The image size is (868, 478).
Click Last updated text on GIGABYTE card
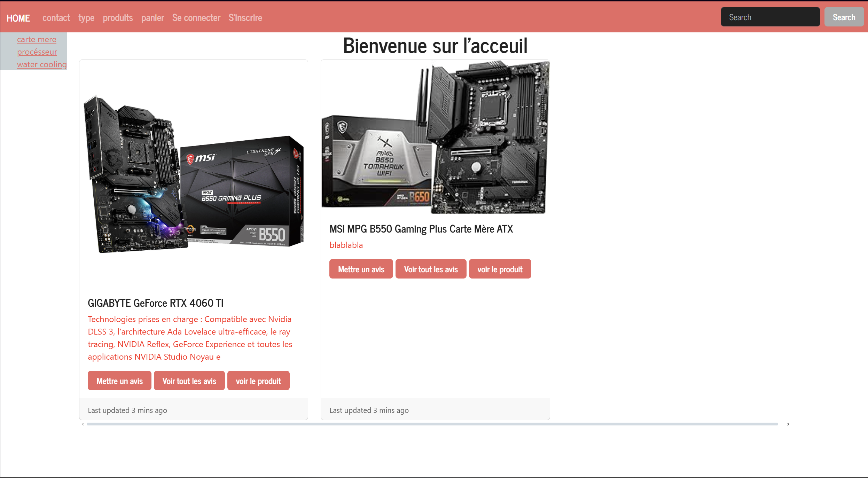click(x=127, y=410)
